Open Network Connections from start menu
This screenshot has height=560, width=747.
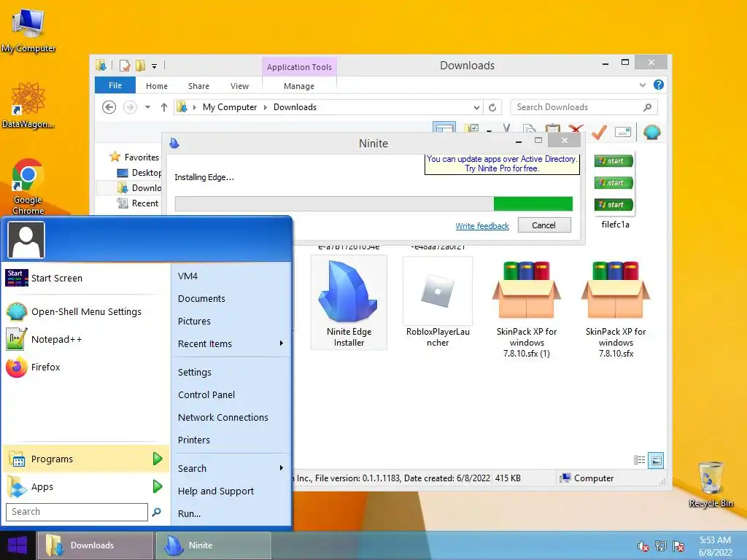pyautogui.click(x=231, y=417)
